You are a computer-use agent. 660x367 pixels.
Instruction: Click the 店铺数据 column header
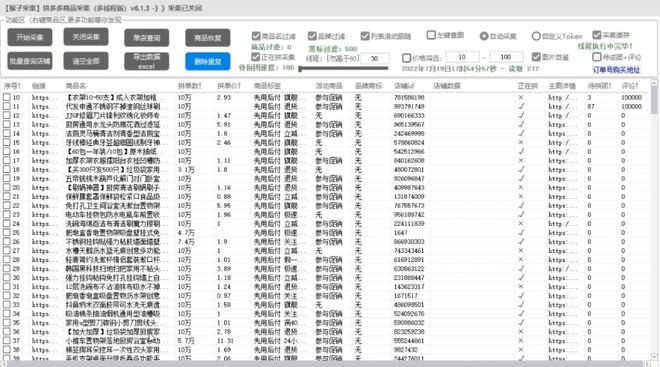point(447,86)
